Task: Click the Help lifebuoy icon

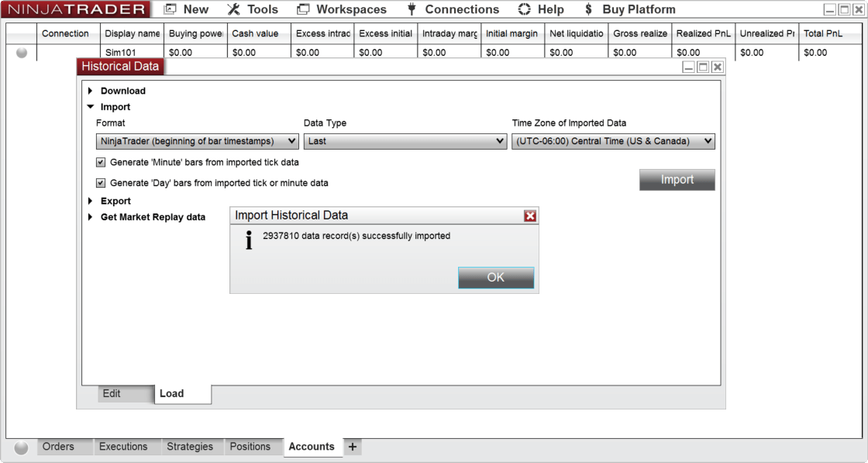Action: tap(524, 9)
